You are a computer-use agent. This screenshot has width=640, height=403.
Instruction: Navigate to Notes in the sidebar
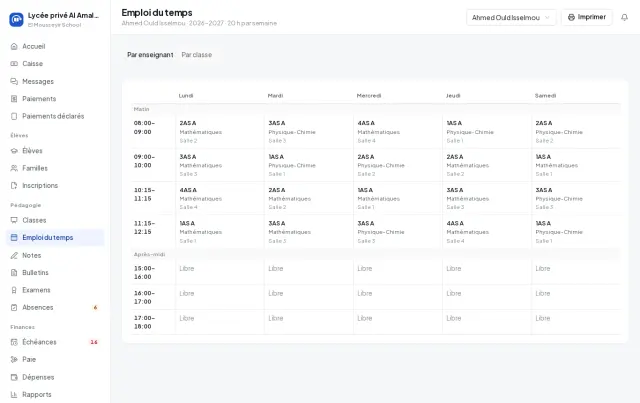(x=55, y=255)
